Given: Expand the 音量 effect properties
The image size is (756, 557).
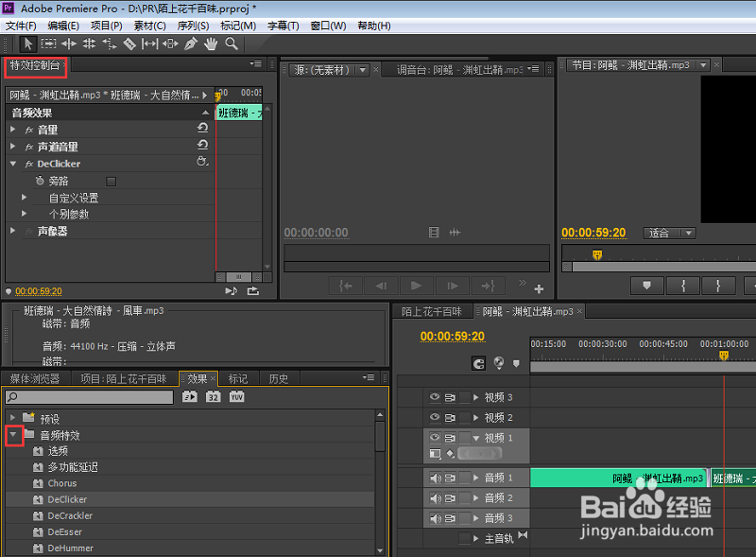Looking at the screenshot, I should click(13, 130).
